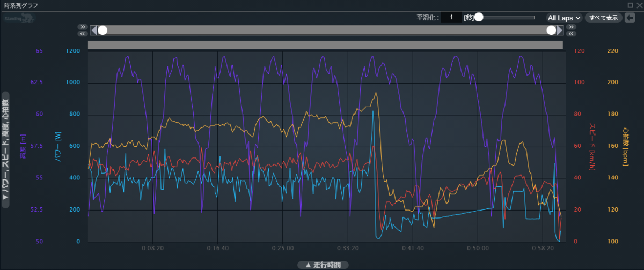644x270 pixels.
Task: Click the 時系列グラフ panel title
Action: [21, 5]
